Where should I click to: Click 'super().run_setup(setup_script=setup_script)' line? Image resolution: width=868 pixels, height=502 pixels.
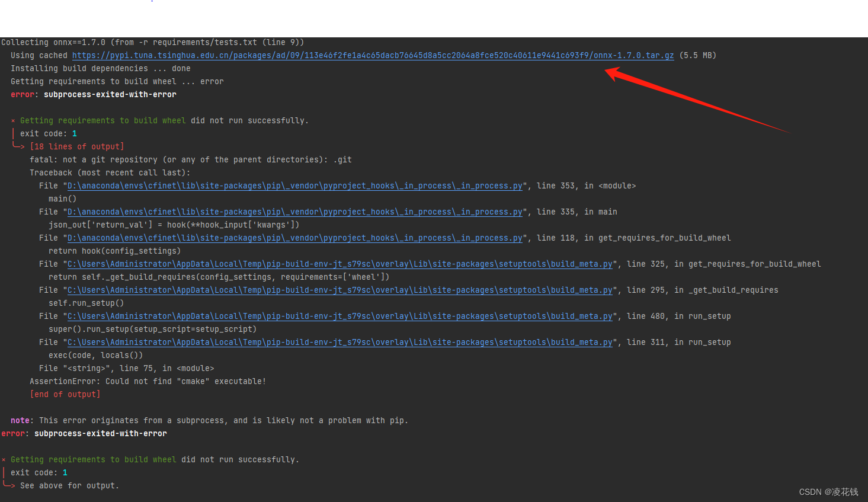153,329
